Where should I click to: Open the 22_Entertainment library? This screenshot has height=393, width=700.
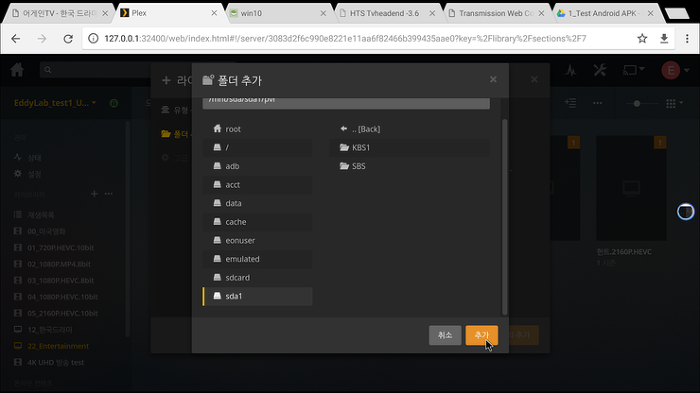click(x=58, y=346)
